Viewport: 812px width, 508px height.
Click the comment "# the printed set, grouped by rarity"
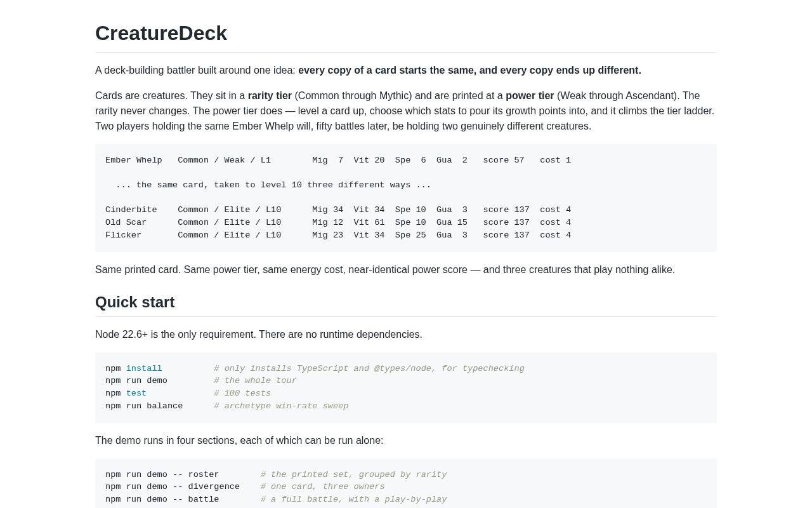click(x=354, y=475)
